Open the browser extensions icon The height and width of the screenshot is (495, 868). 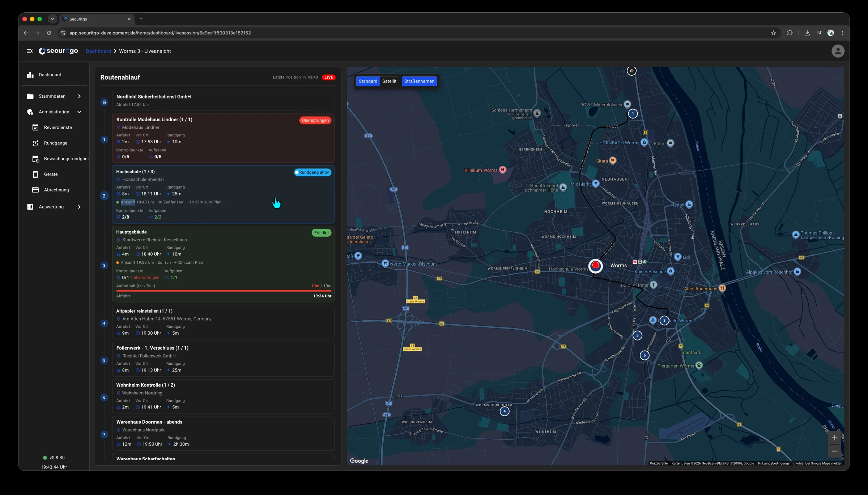(x=790, y=33)
